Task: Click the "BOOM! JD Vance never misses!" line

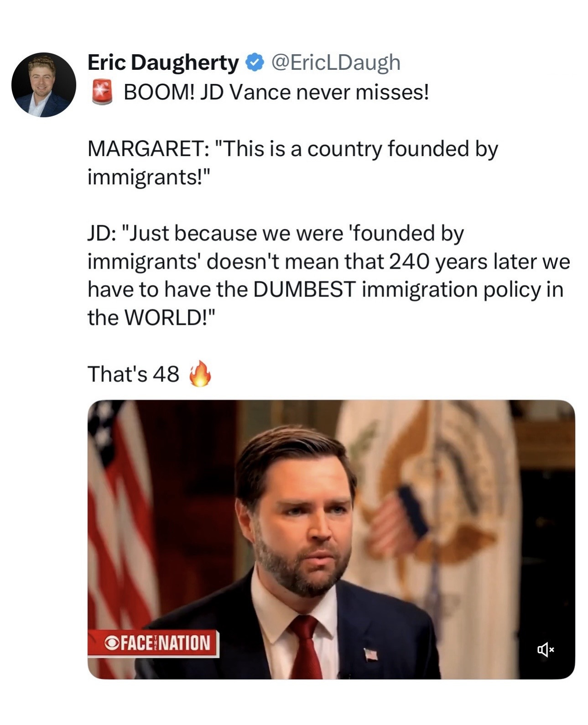Action: click(276, 93)
